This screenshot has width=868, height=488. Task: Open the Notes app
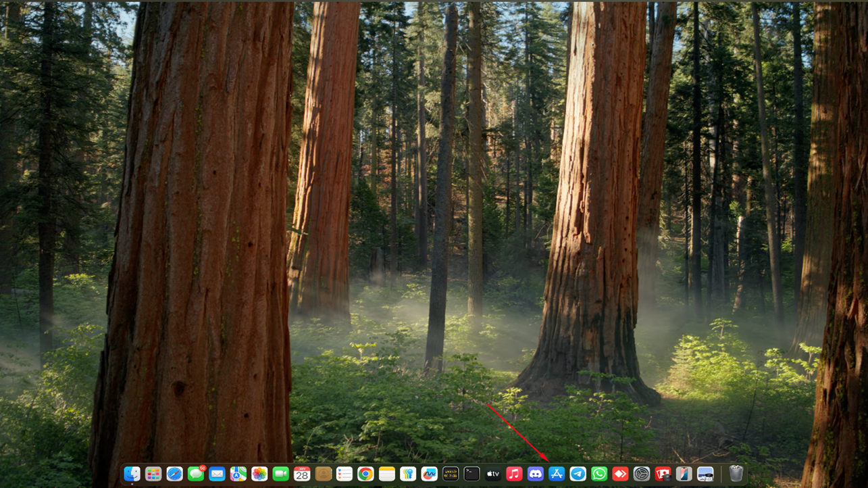(x=387, y=474)
